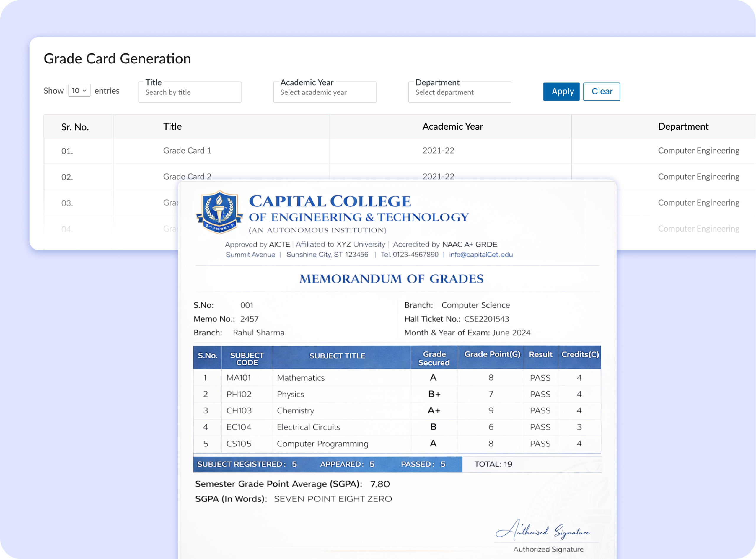Viewport: 756px width, 559px height.
Task: Click row 01 Computer Engineering department cell
Action: (x=698, y=151)
